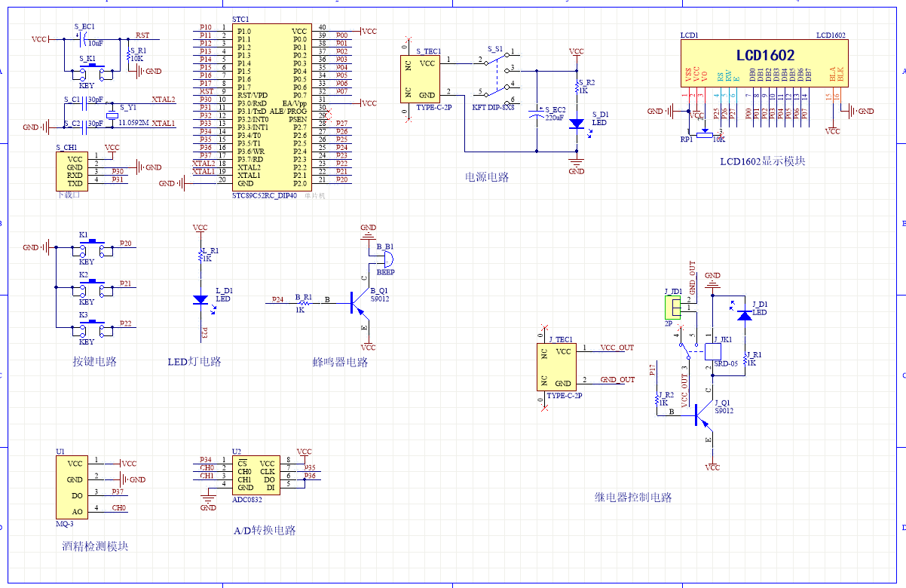
Task: Click the XTAL2 net label near crystal
Action: click(163, 100)
